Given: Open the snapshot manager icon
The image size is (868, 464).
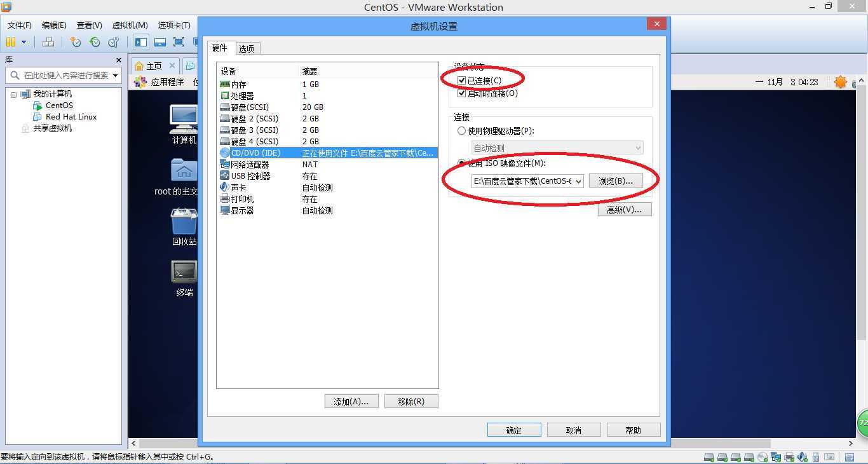Looking at the screenshot, I should [x=114, y=42].
